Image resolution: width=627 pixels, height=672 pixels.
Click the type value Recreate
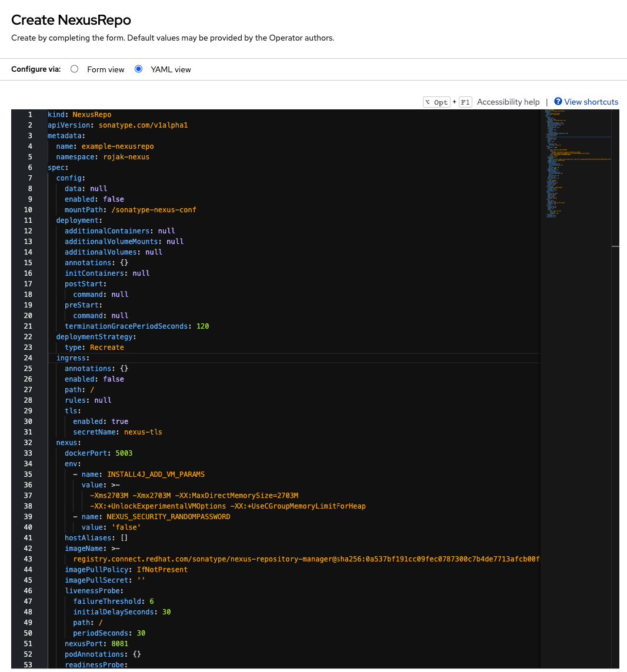click(107, 347)
